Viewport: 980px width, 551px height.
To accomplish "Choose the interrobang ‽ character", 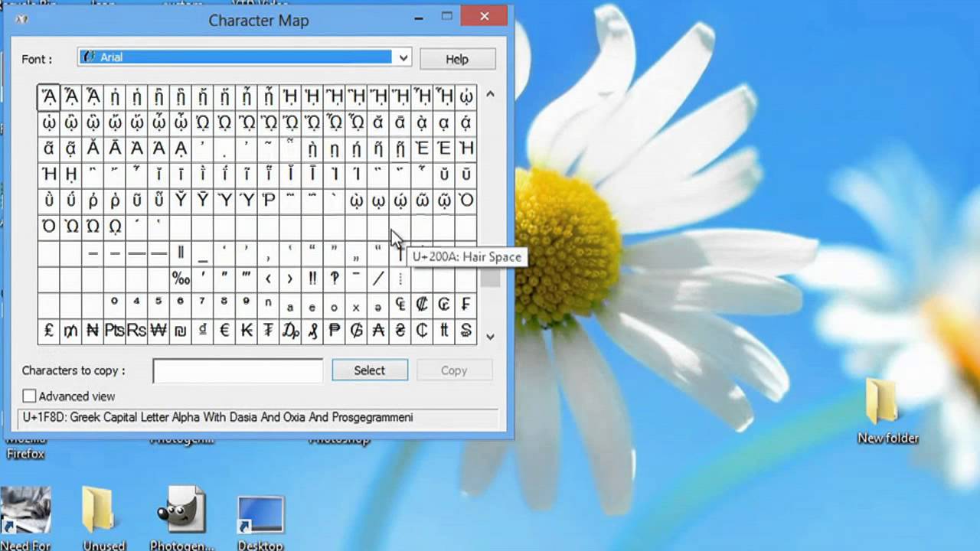I will 335,279.
